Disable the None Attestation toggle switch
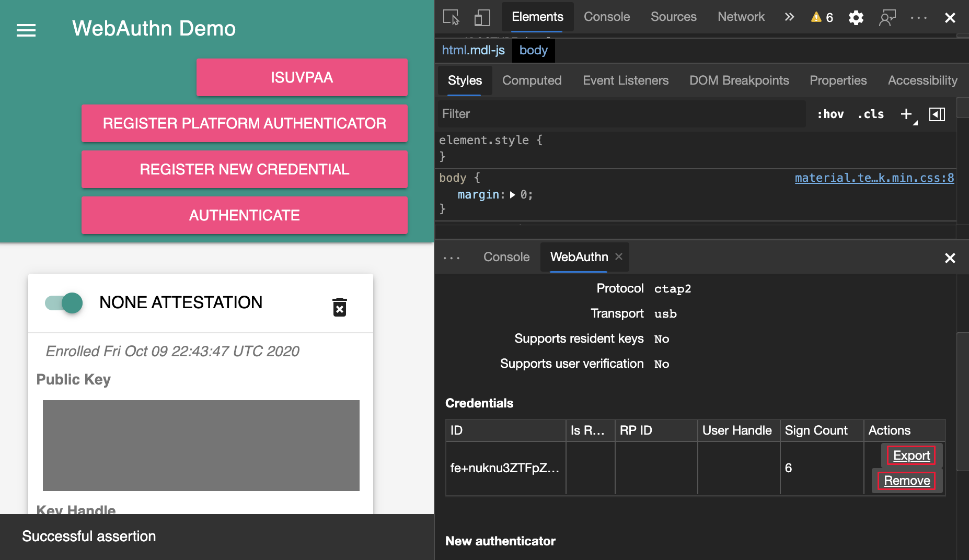 63,302
